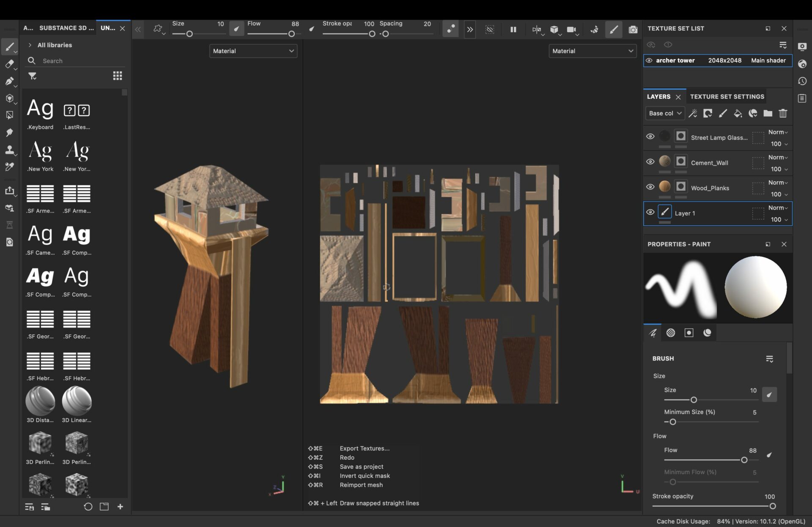Hide the Wood_Planks layer

click(x=650, y=187)
